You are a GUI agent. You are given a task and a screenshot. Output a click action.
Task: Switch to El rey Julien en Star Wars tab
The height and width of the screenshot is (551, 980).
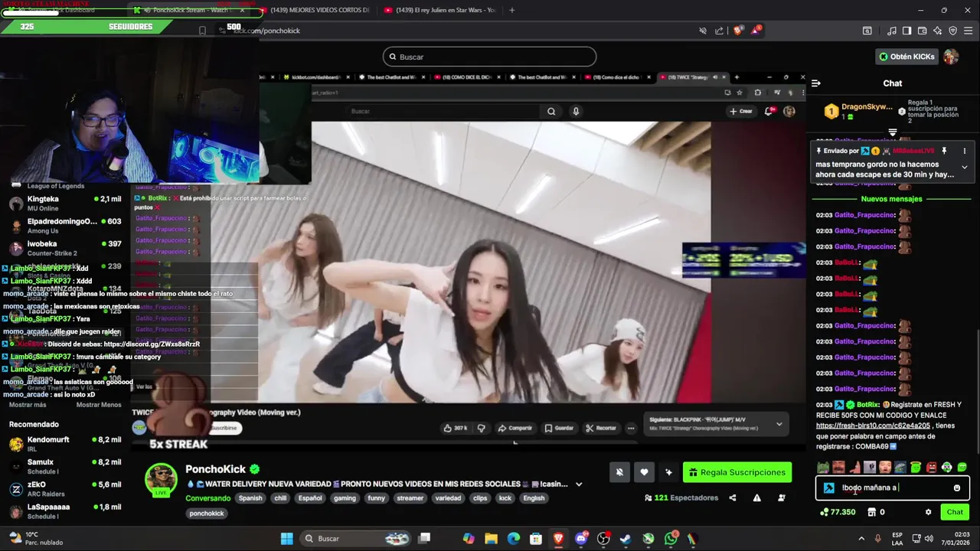[440, 10]
